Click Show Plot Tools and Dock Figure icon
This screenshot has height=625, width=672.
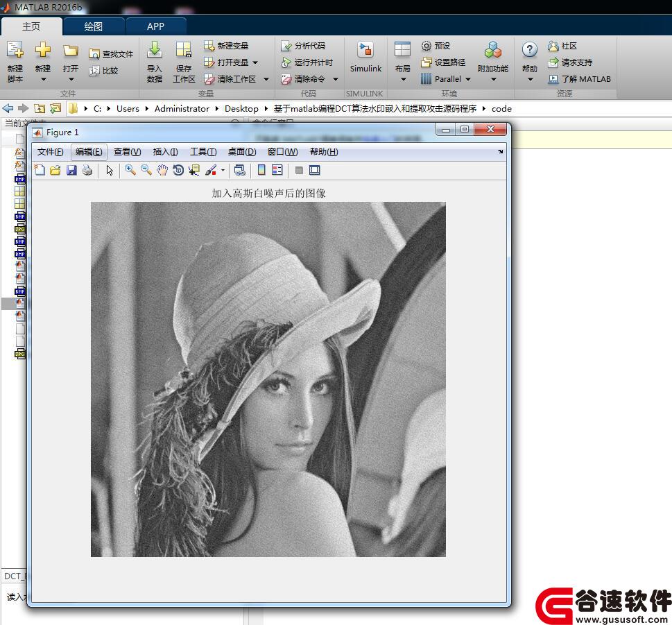click(315, 170)
